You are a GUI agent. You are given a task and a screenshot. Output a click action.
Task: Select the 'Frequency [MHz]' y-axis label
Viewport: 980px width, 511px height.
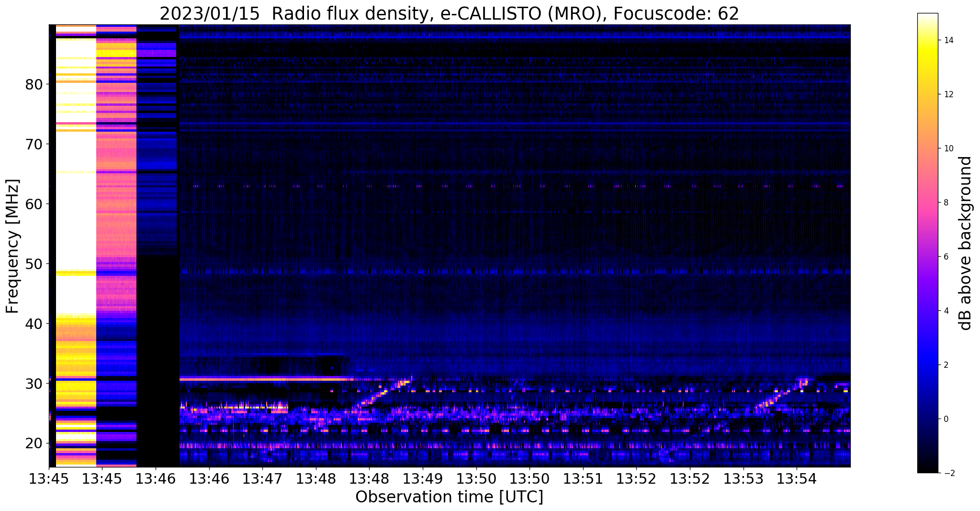click(13, 246)
